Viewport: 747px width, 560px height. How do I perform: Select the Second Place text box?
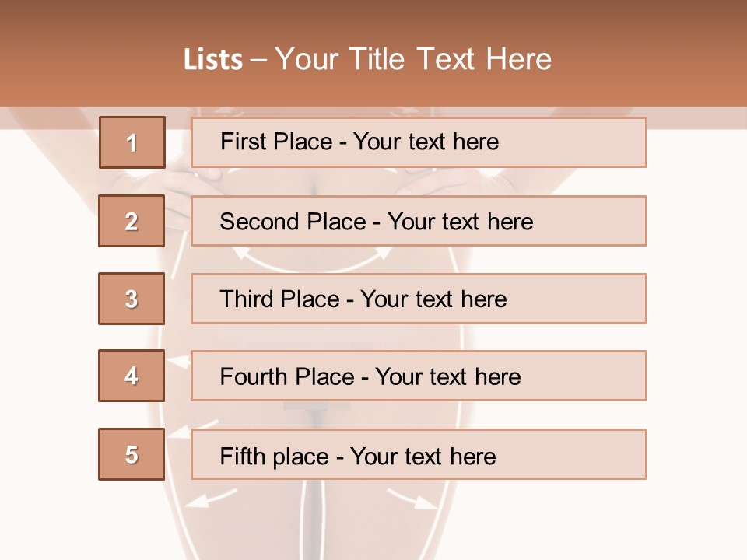[419, 221]
